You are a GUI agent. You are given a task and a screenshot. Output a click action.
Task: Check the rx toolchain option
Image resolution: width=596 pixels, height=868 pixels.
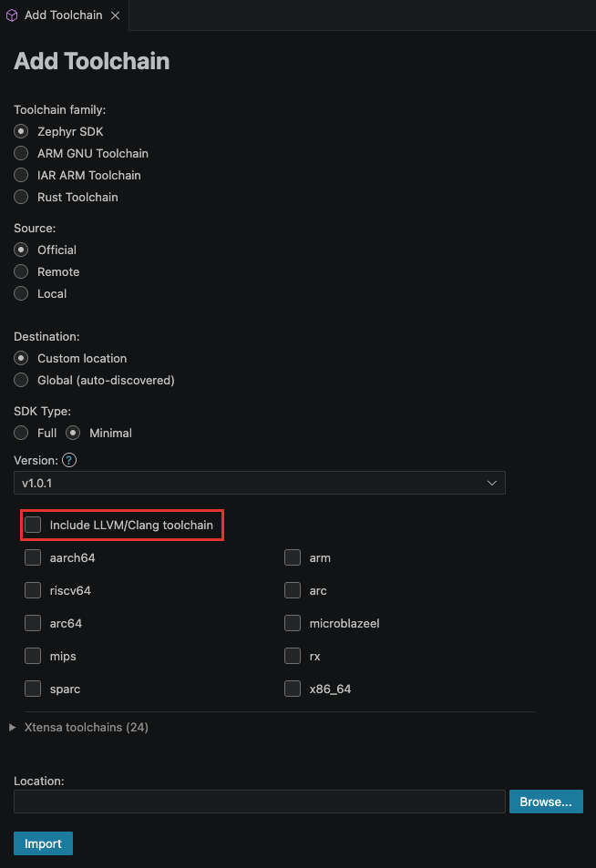(293, 656)
